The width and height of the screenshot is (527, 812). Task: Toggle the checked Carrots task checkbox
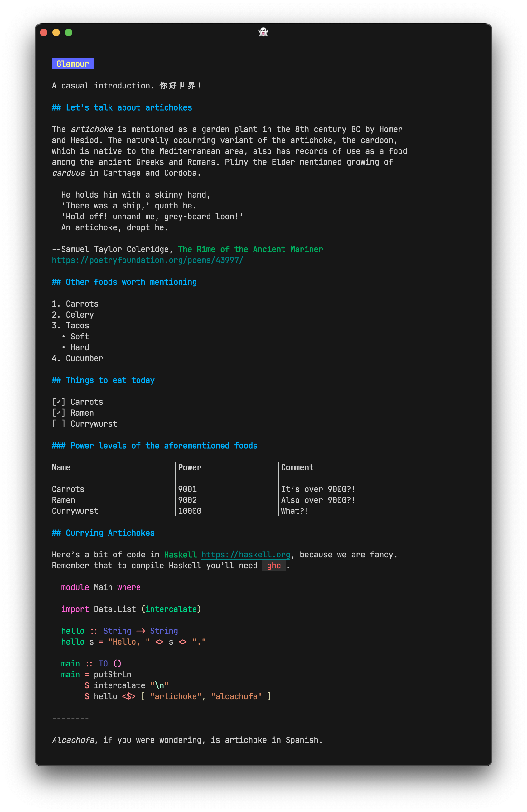coord(59,402)
